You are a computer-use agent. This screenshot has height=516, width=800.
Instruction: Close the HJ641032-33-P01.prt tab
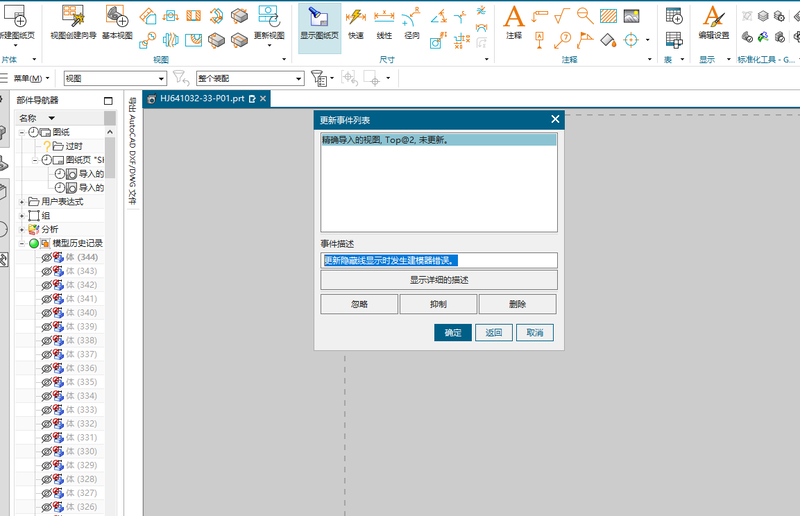[x=263, y=99]
